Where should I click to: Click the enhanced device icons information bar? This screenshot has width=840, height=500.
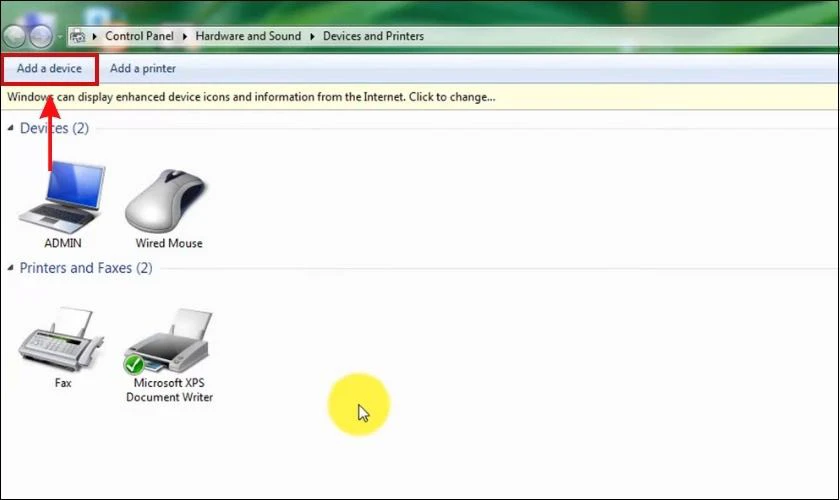point(419,97)
